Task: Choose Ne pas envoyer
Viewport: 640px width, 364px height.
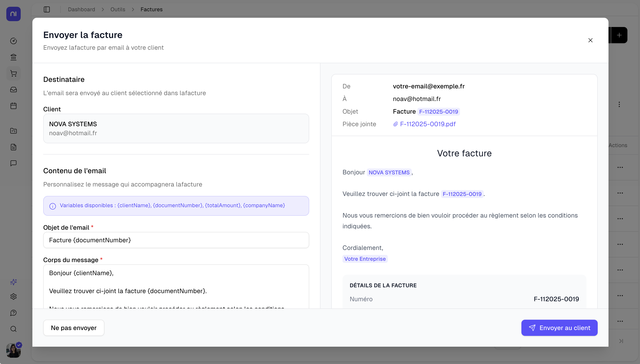Action: (x=74, y=328)
